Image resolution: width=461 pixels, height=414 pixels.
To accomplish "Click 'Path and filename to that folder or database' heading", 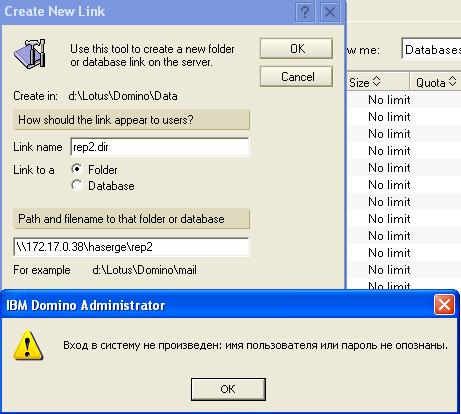I will pos(131,219).
